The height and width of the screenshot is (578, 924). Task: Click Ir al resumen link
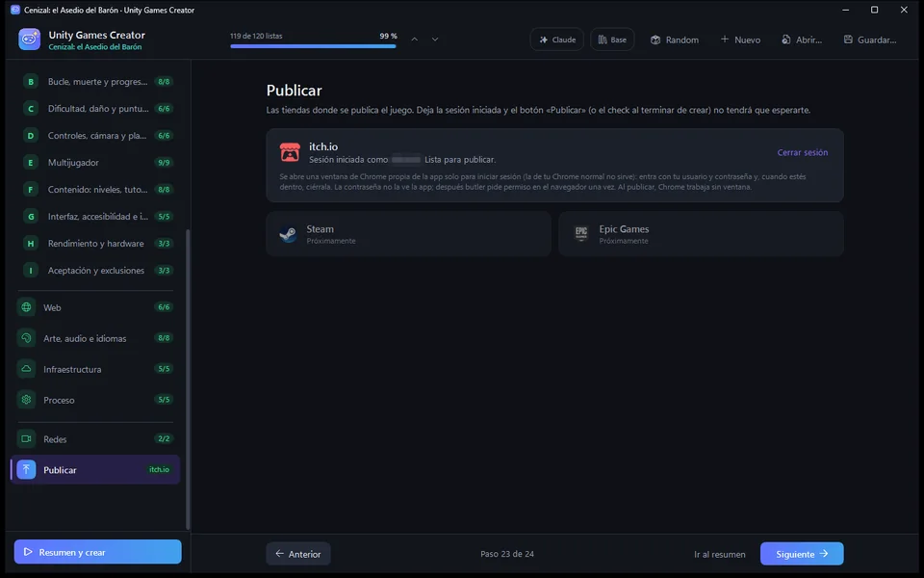click(x=720, y=555)
